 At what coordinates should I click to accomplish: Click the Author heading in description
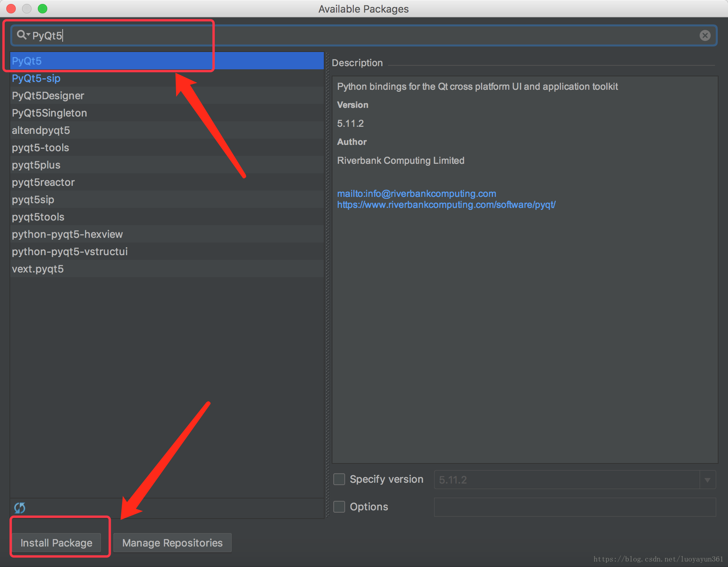(x=352, y=142)
